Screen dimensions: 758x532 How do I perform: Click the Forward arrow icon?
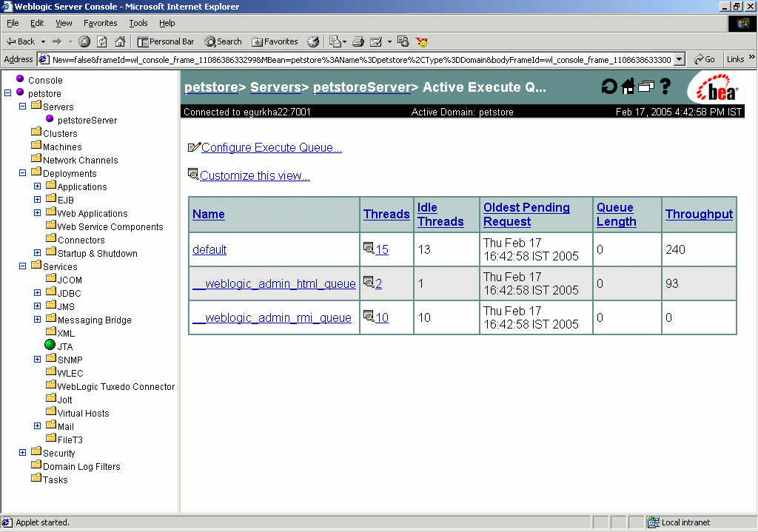[x=57, y=41]
